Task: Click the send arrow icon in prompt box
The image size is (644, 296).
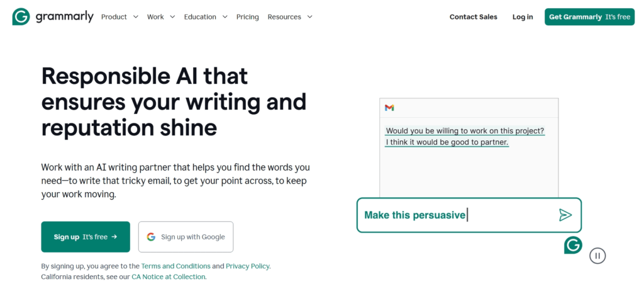Action: point(565,215)
